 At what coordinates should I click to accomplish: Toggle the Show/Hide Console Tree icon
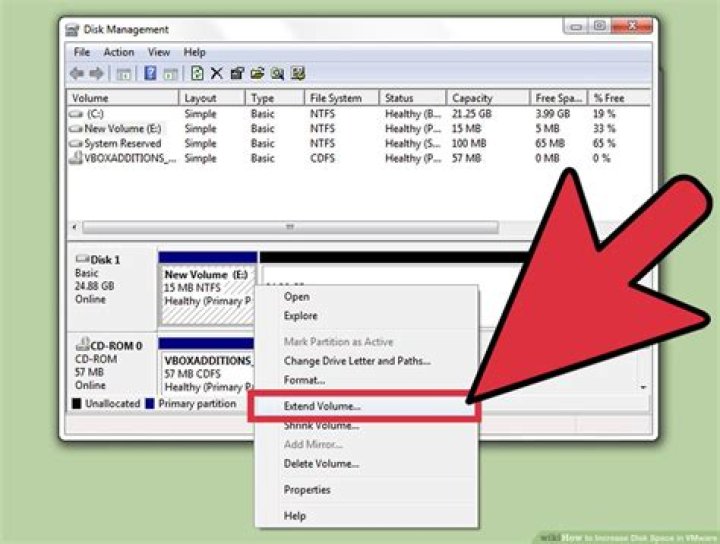click(x=124, y=74)
